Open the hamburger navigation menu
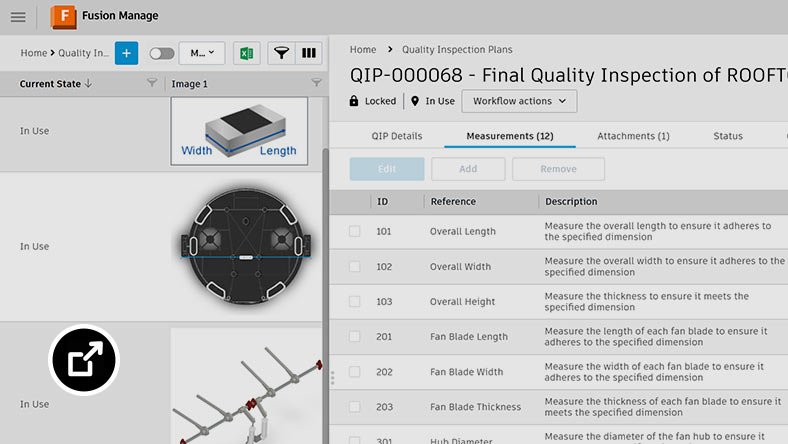Image resolution: width=788 pixels, height=444 pixels. click(18, 17)
